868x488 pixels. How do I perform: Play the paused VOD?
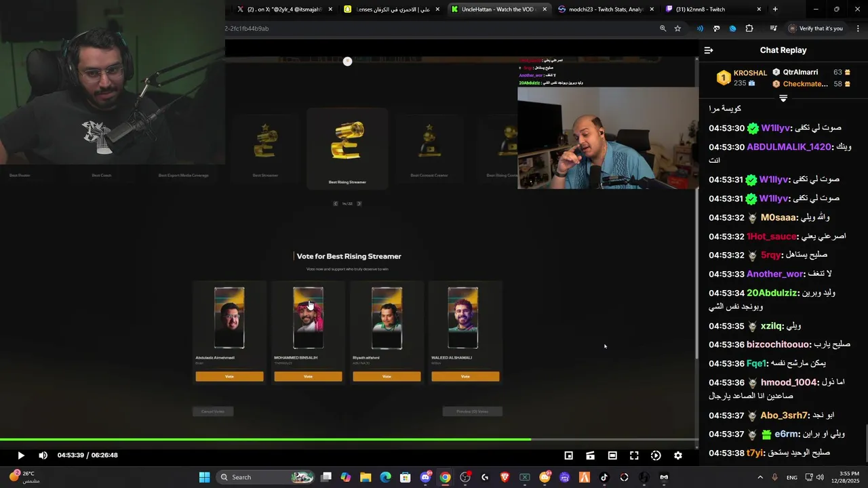tap(20, 455)
